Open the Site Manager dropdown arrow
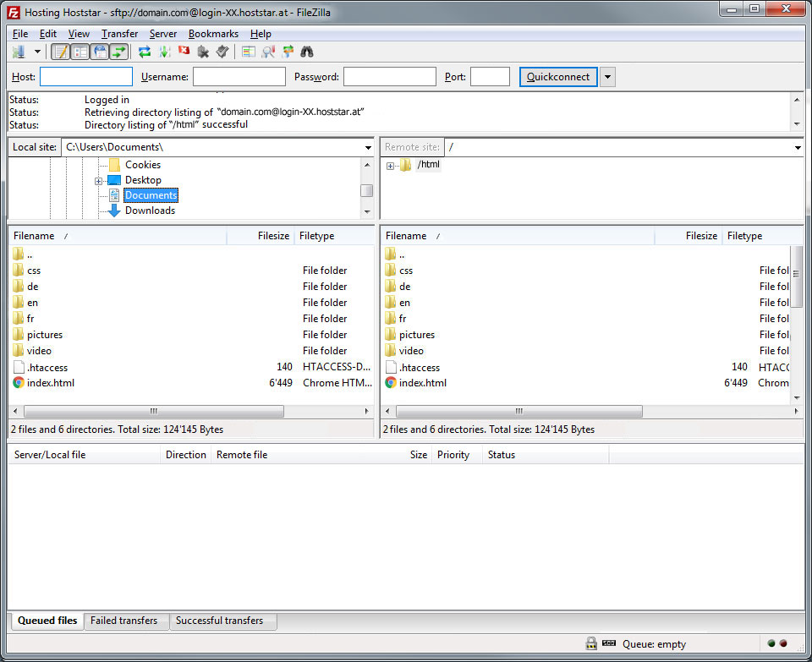 37,52
